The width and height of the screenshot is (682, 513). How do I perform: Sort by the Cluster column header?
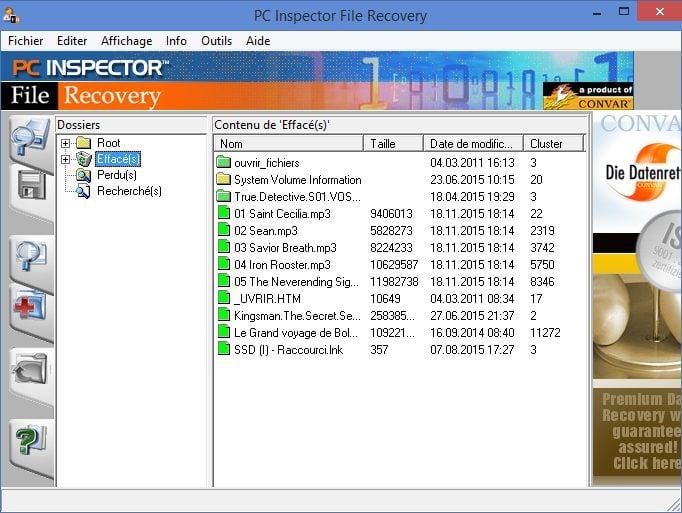click(x=553, y=144)
